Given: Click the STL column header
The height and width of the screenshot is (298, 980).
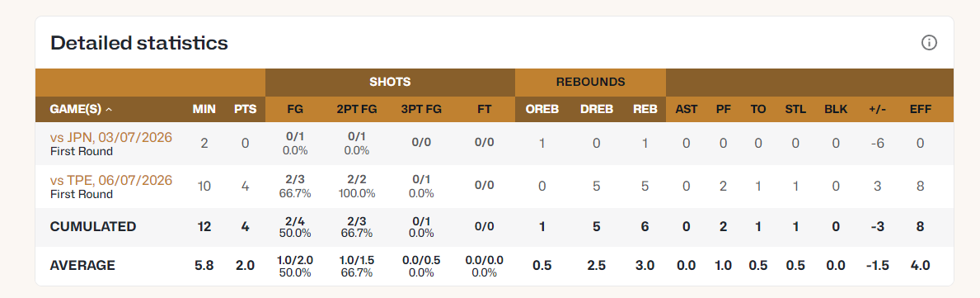Looking at the screenshot, I should pyautogui.click(x=795, y=109).
